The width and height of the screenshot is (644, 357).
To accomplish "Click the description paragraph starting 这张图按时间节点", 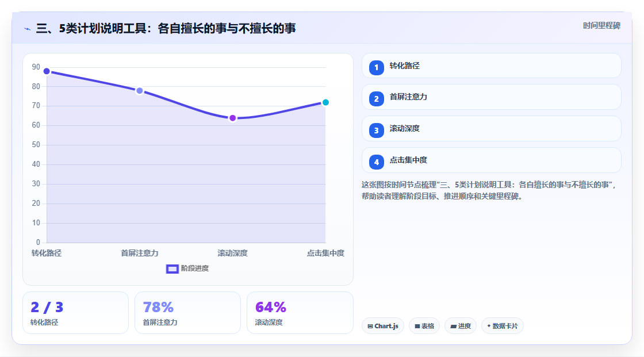I will [489, 191].
